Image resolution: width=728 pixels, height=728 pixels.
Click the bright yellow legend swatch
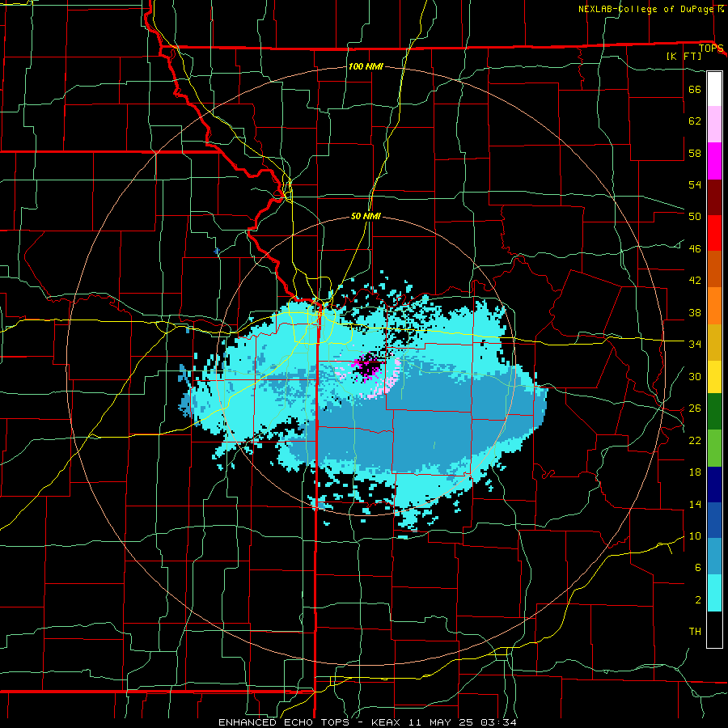(x=714, y=377)
